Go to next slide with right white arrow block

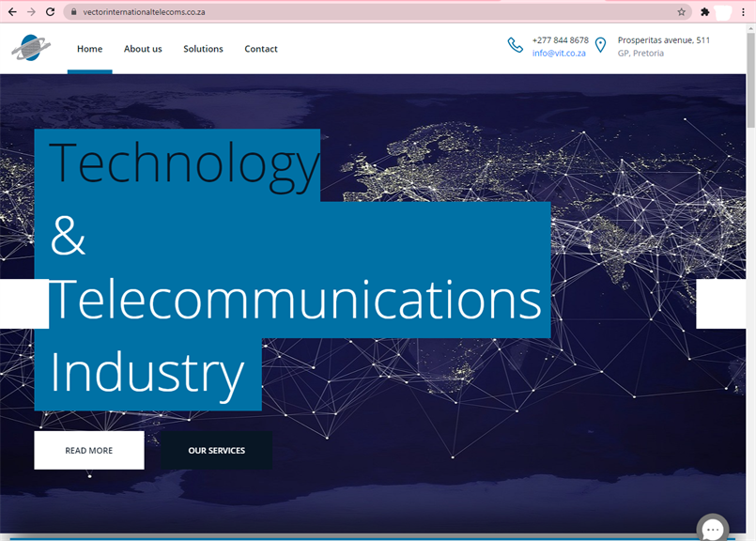(x=721, y=303)
